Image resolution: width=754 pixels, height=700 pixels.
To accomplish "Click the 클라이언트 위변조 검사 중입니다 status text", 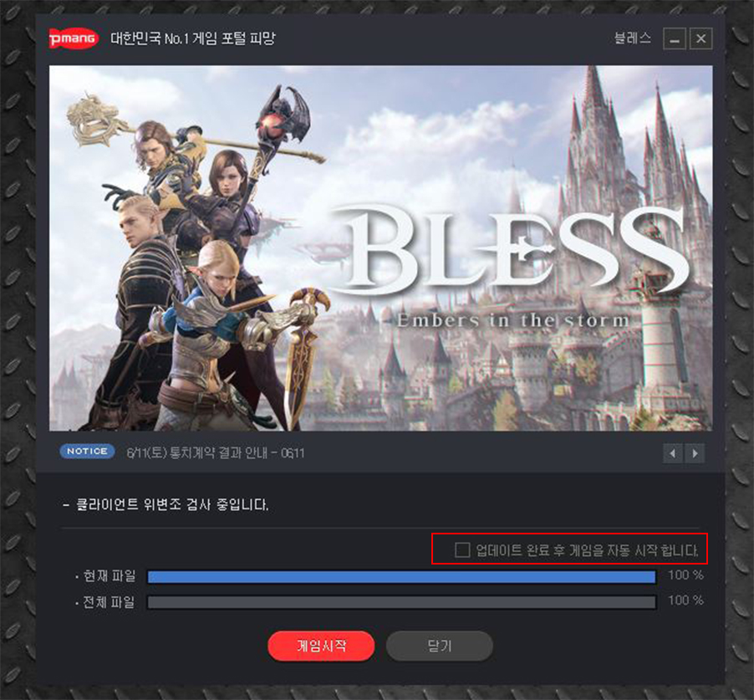I will coord(172,504).
